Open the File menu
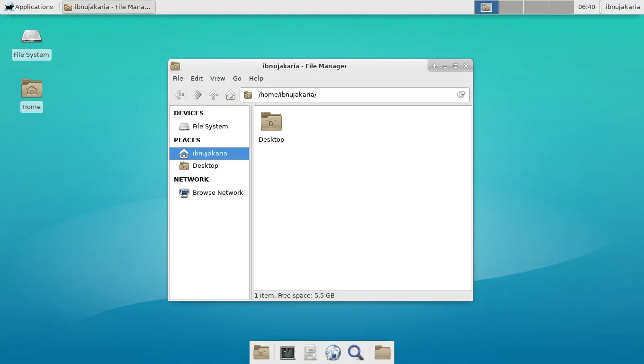644x364 pixels. 178,78
